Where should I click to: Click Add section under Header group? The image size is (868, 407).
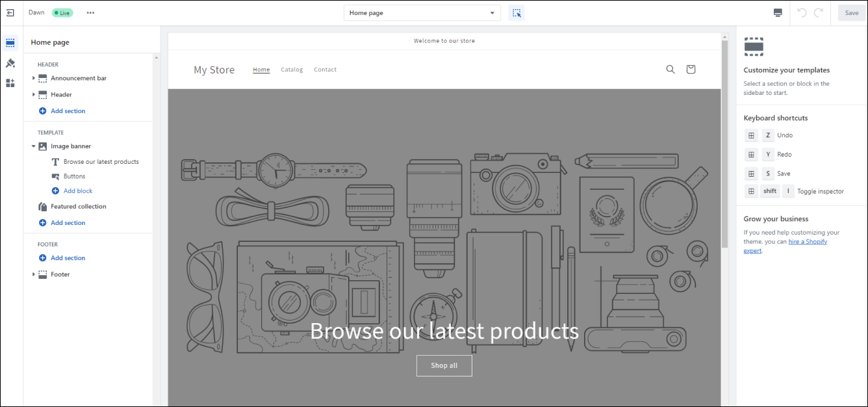coord(68,111)
